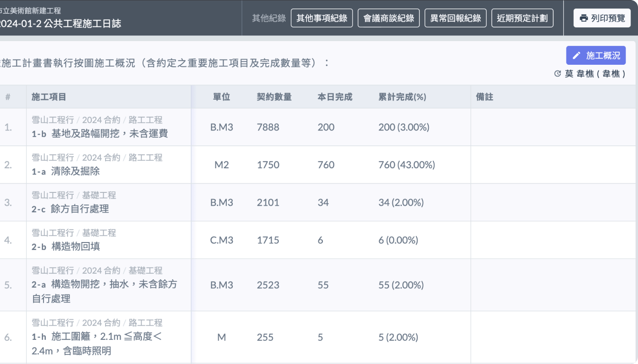Click the 單位 column header
The height and width of the screenshot is (364, 638).
222,97
